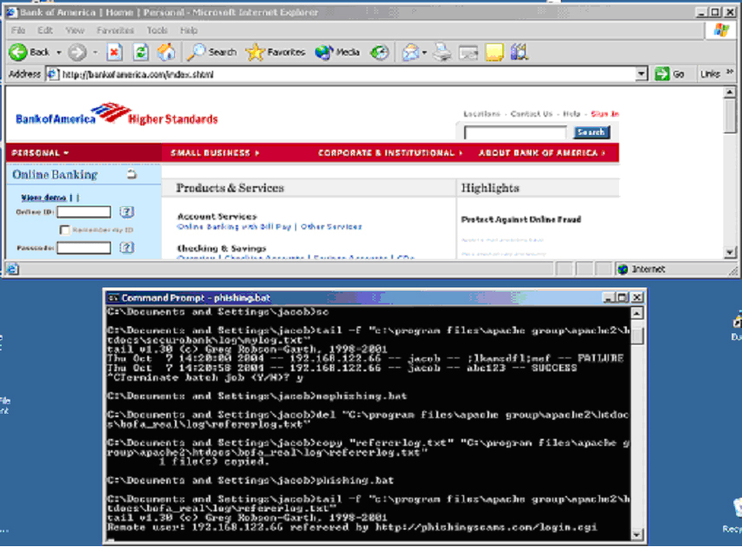Image resolution: width=742 pixels, height=560 pixels.
Task: Click the bank site Search button
Action: click(x=590, y=132)
